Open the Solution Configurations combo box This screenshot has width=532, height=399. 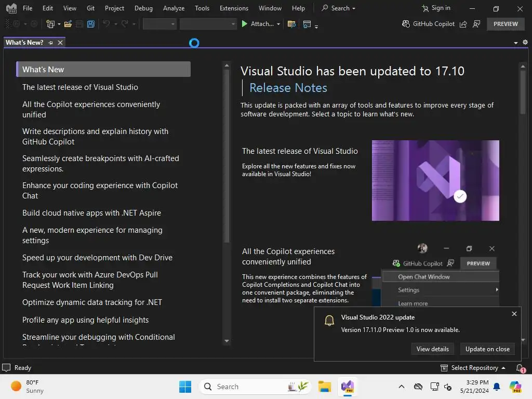[x=159, y=24]
